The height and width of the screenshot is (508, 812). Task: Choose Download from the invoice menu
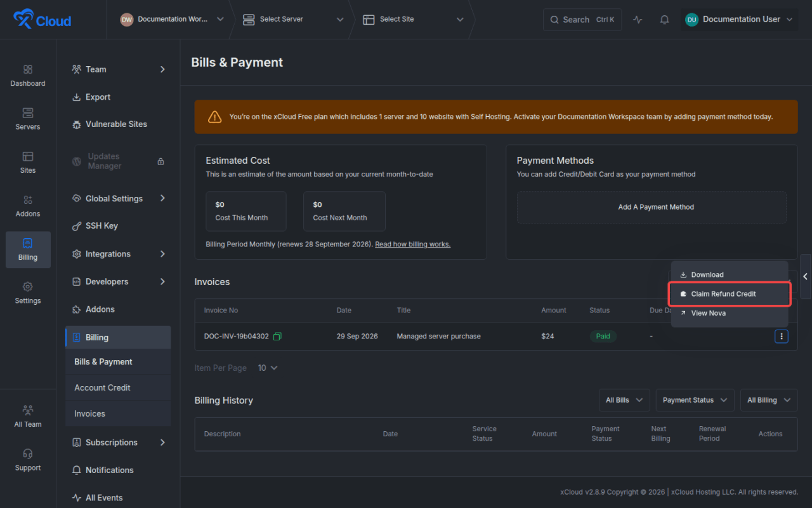point(730,275)
